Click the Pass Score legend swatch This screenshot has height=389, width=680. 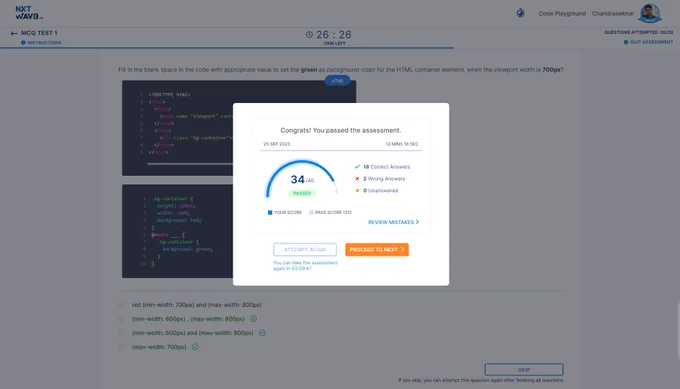pos(311,212)
